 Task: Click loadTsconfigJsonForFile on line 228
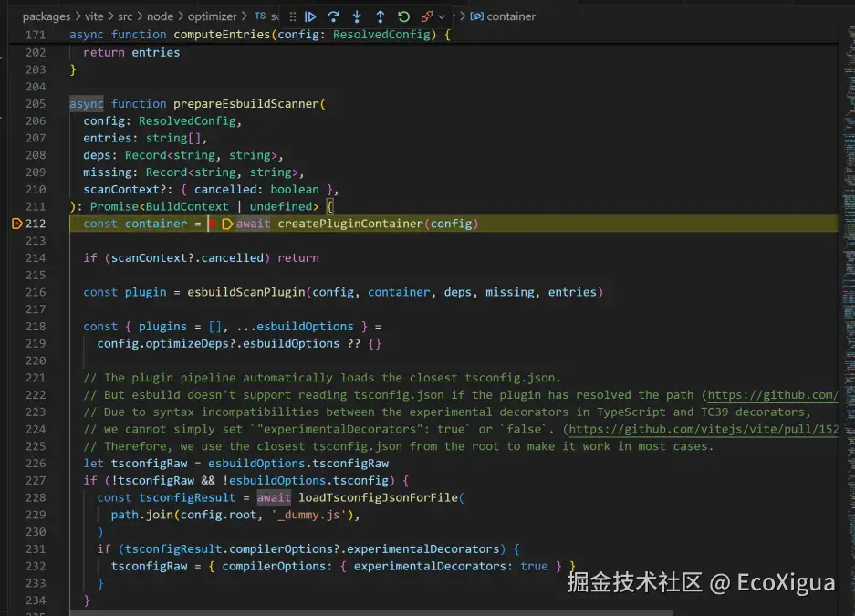click(x=378, y=497)
